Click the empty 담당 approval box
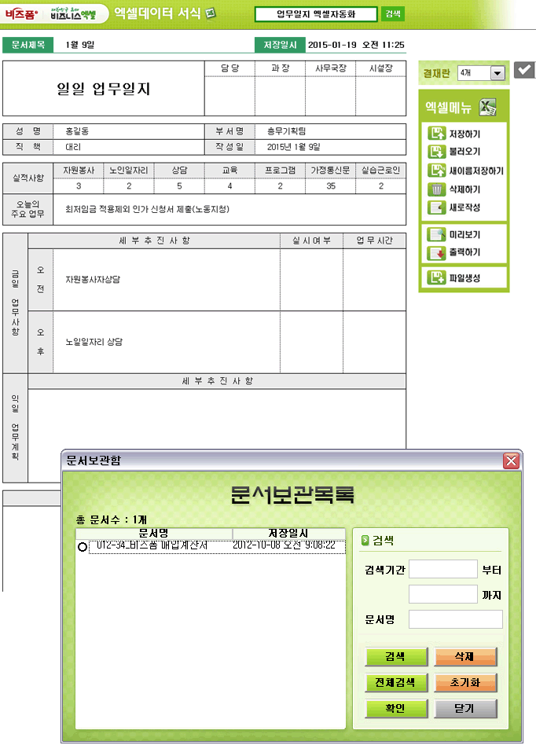 point(230,95)
